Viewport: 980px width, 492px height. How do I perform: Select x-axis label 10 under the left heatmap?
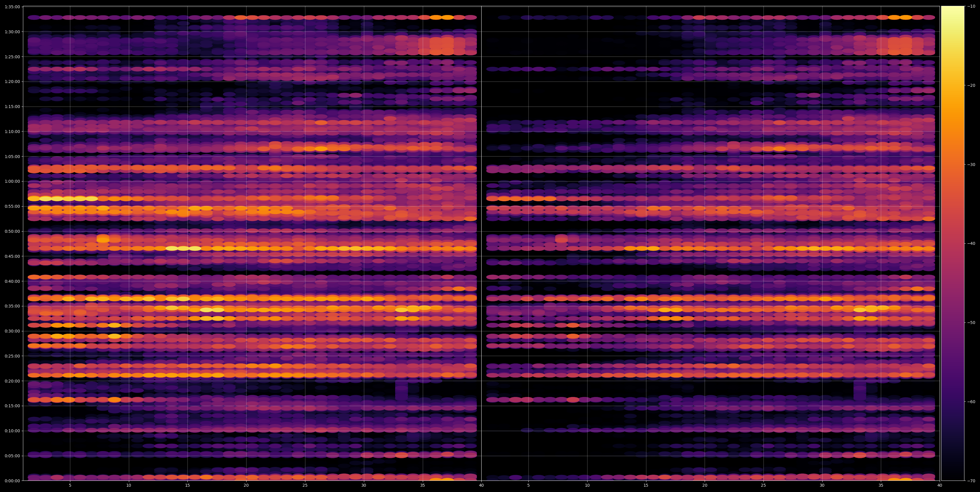(129, 486)
